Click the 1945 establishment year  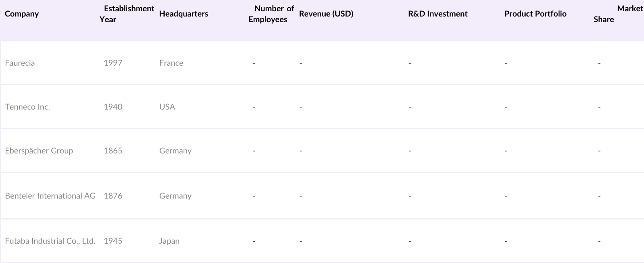pos(113,241)
